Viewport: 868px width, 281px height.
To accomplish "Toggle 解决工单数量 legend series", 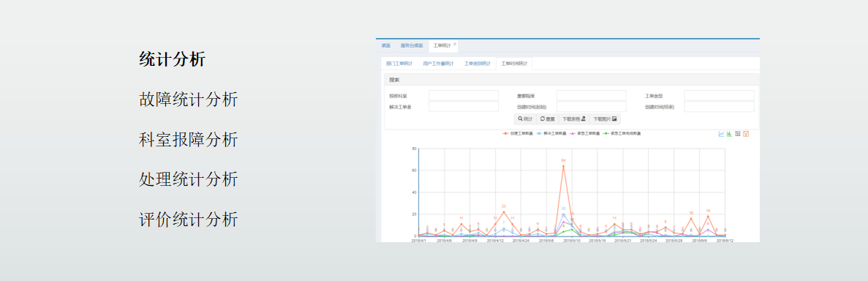I will (x=551, y=134).
